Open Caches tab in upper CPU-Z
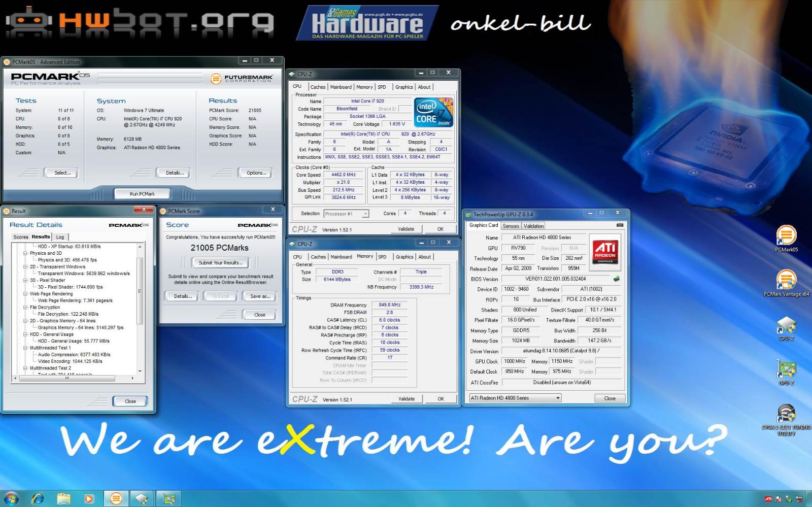The image size is (812, 507). [x=318, y=87]
